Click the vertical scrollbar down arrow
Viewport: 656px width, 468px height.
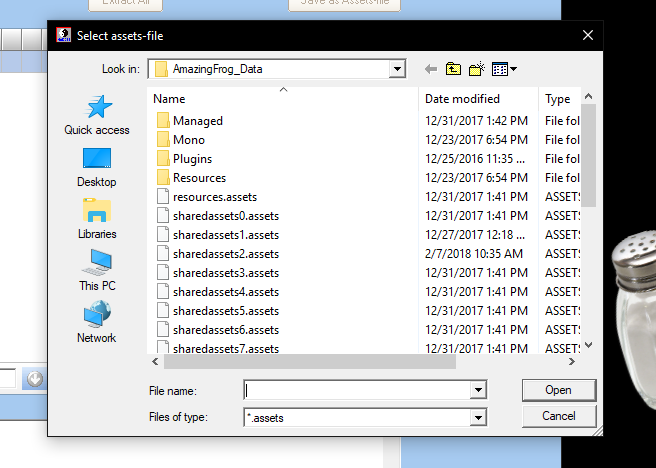(x=589, y=345)
